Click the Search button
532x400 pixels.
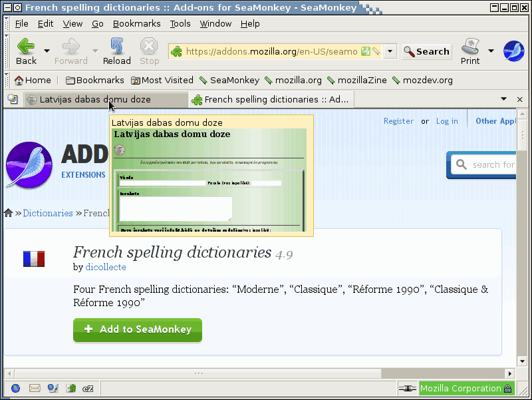pos(427,52)
